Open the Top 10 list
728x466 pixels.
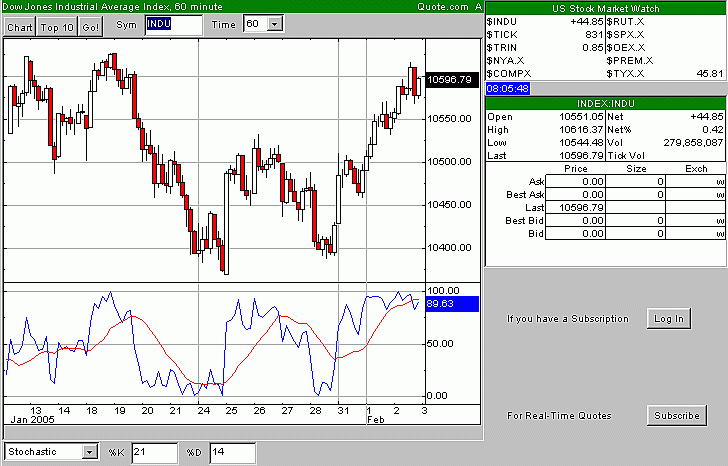57,27
